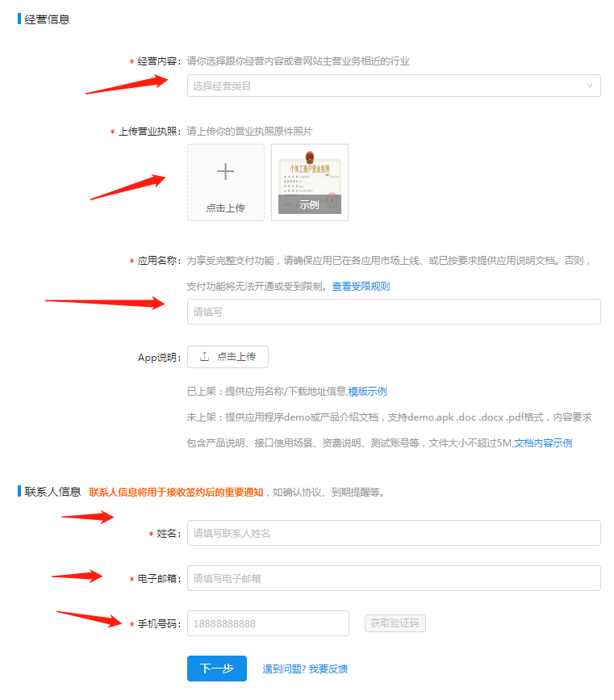The width and height of the screenshot is (614, 700).
Task: Open the 模版示例 link
Action: point(367,392)
